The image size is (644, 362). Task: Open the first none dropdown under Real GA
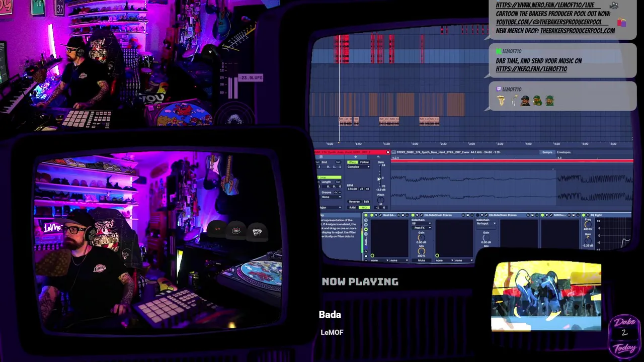pyautogui.click(x=380, y=260)
